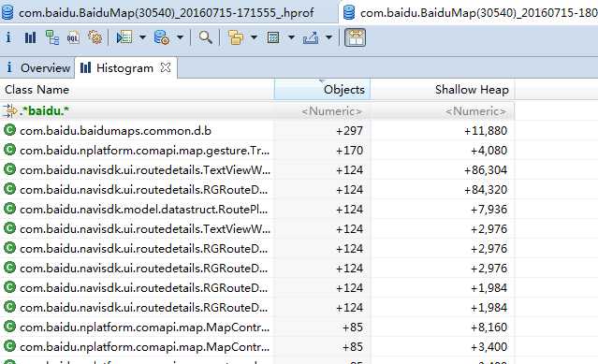Screen dimensions: 598x364
Task: Toggle the compare-to-another-heap-dump icon
Action: 355,37
